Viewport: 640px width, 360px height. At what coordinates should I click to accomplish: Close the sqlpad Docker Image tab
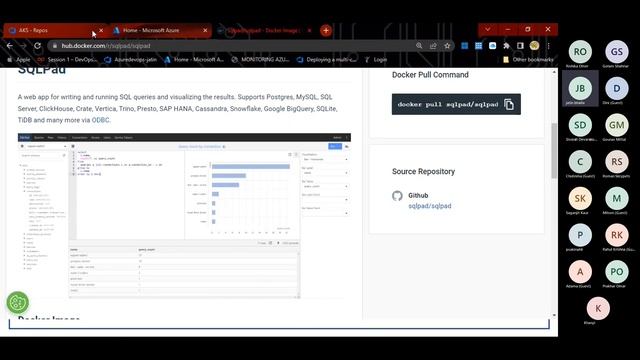click(x=309, y=30)
